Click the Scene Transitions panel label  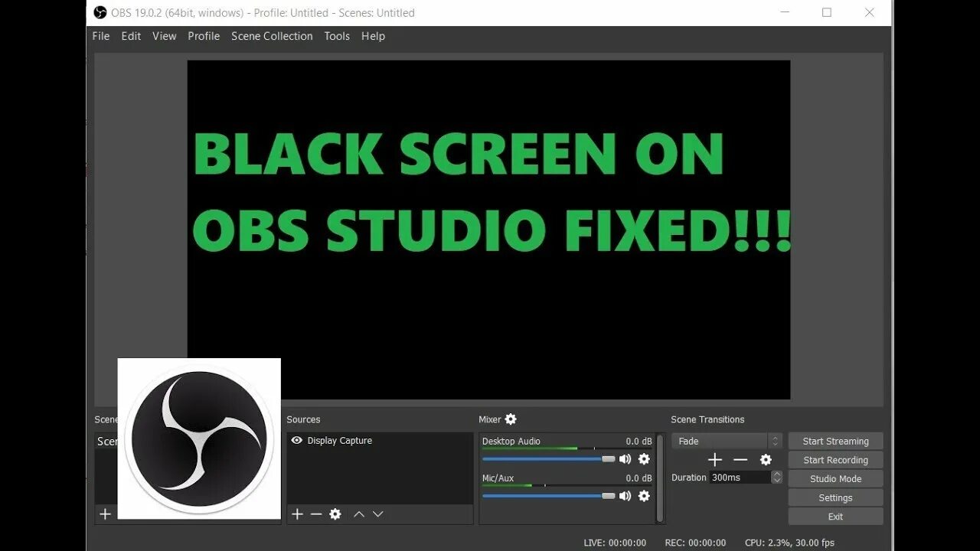(x=707, y=419)
